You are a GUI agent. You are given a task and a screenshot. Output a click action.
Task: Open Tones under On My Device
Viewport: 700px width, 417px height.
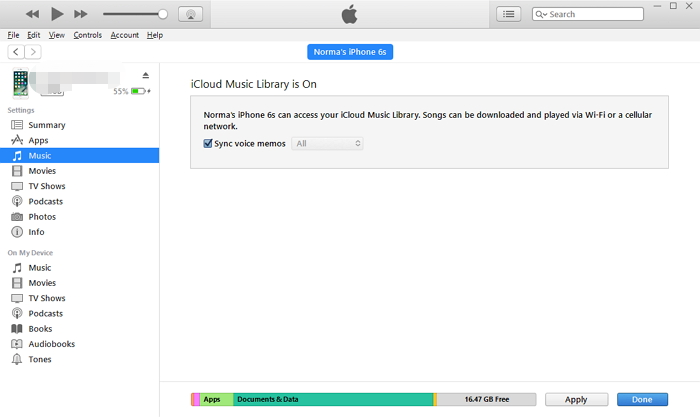[x=79, y=359]
